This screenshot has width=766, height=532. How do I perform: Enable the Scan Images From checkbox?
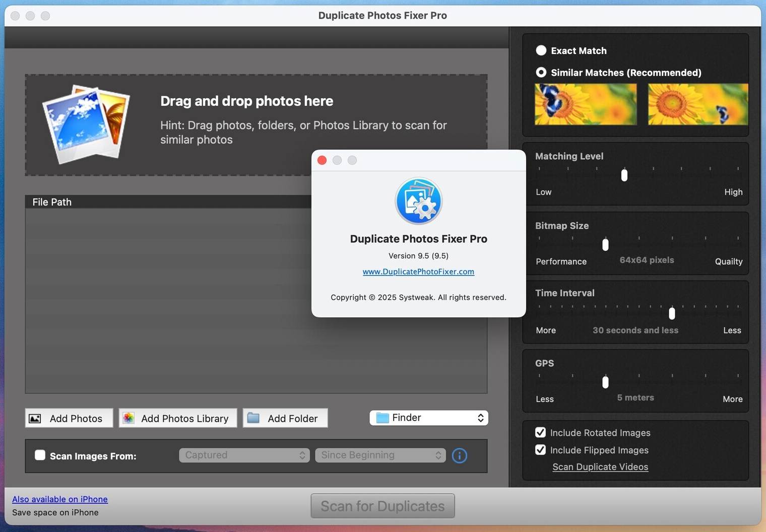coord(40,455)
